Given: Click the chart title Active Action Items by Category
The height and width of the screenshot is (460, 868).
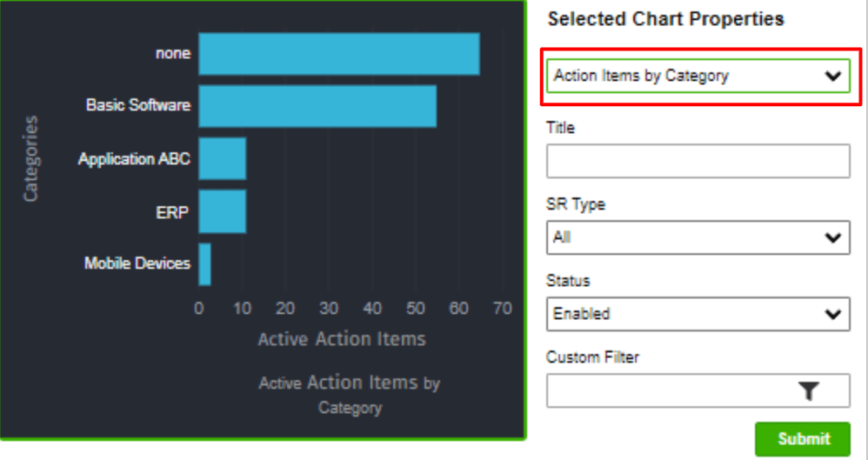Looking at the screenshot, I should pyautogui.click(x=350, y=395).
